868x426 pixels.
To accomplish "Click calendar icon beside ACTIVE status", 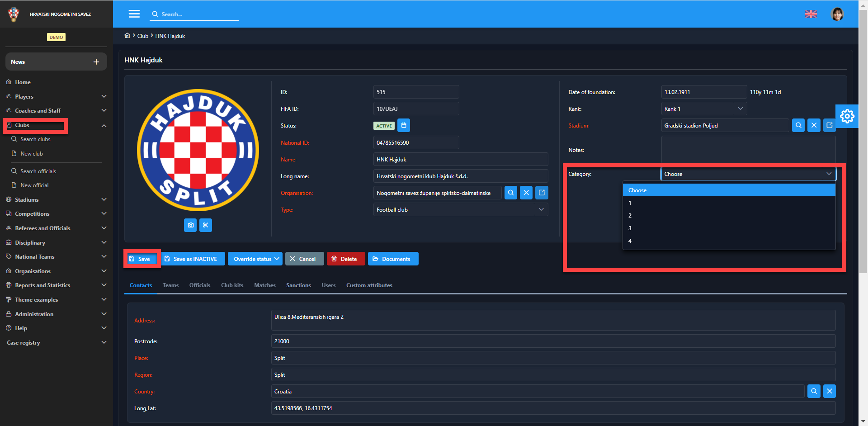I will pyautogui.click(x=404, y=125).
